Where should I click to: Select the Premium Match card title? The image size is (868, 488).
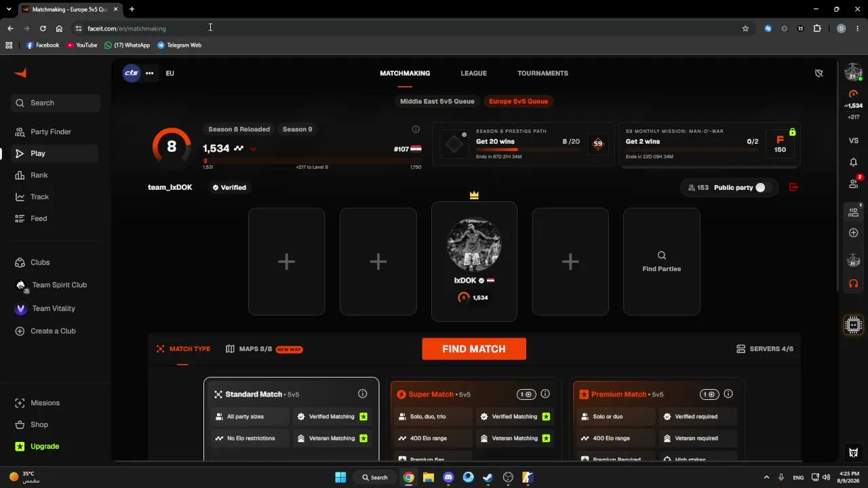618,394
